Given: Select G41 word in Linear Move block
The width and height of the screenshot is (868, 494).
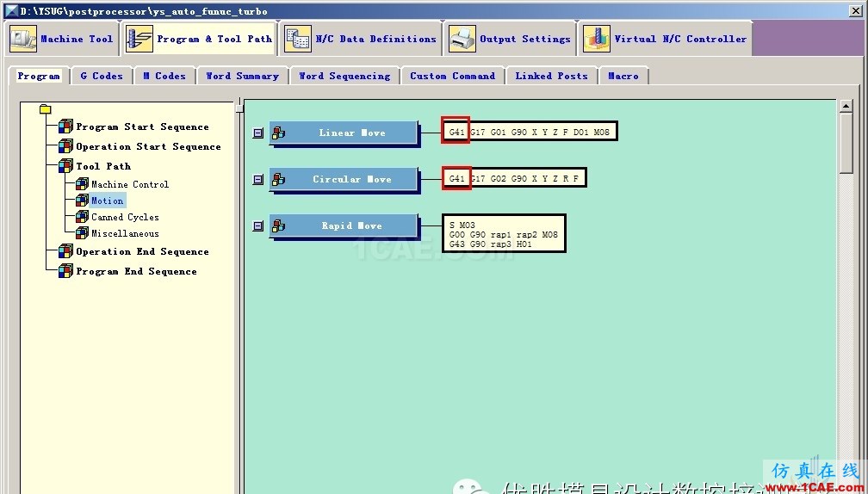Looking at the screenshot, I should click(456, 133).
